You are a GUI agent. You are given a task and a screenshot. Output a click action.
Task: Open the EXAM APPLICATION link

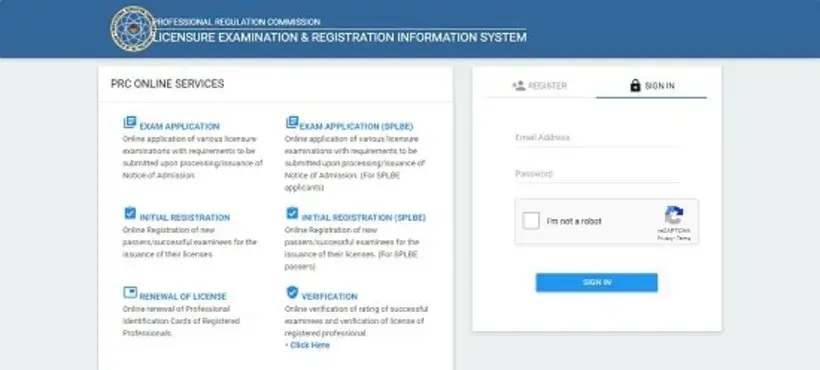click(x=179, y=126)
